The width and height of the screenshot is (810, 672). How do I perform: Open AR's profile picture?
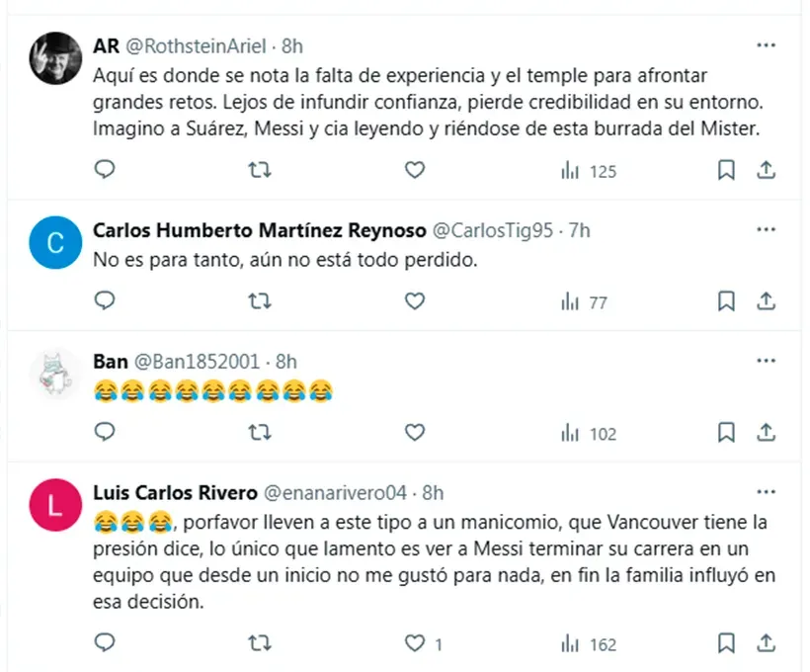click(55, 58)
